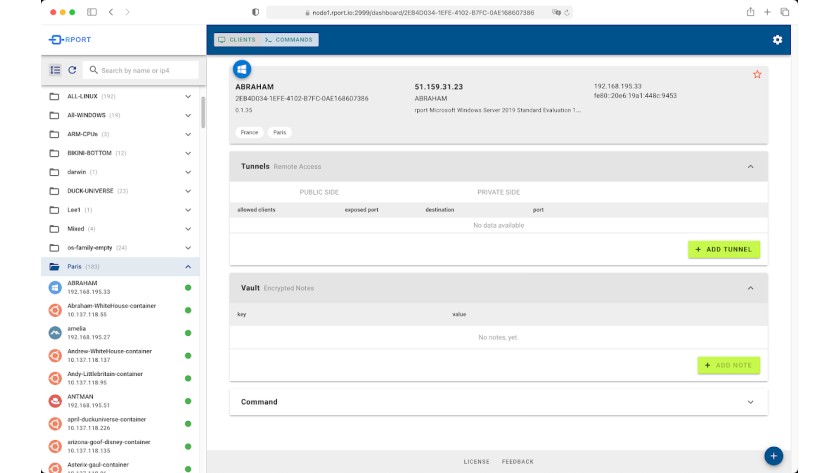The image size is (840, 473).
Task: Click the privacy shield icon in browser
Action: tap(256, 12)
